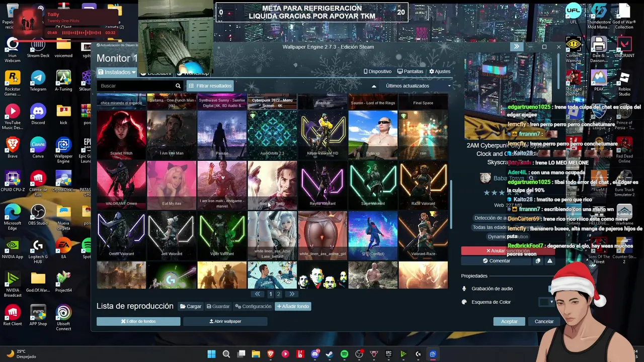The image size is (644, 362).
Task: Open NVIDIA App desktop shortcut
Action: pos(13,249)
